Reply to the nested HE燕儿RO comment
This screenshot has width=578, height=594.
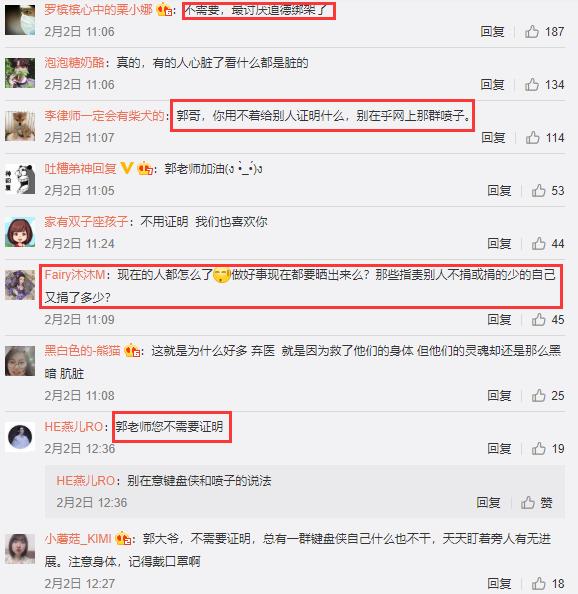point(488,503)
